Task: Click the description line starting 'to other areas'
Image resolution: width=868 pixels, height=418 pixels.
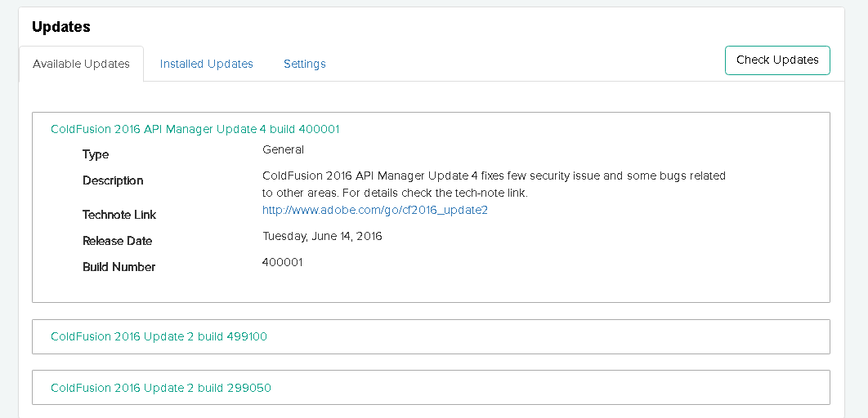Action: pos(395,193)
